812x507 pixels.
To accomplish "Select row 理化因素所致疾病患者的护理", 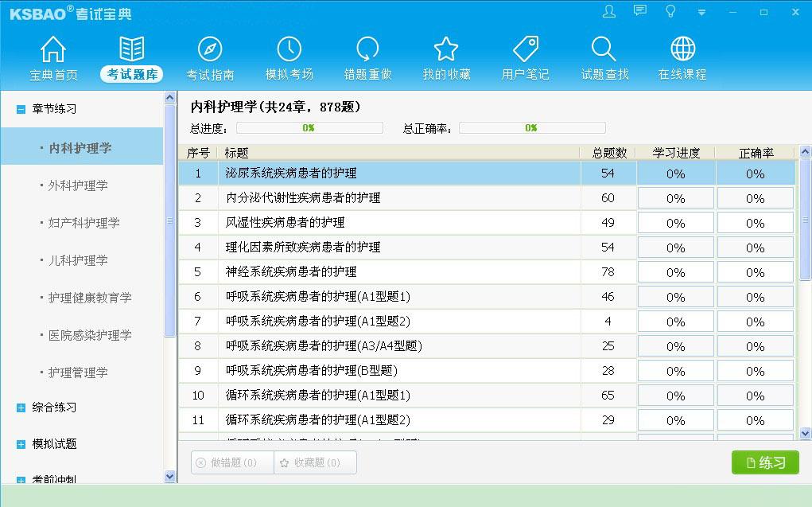I will point(487,248).
